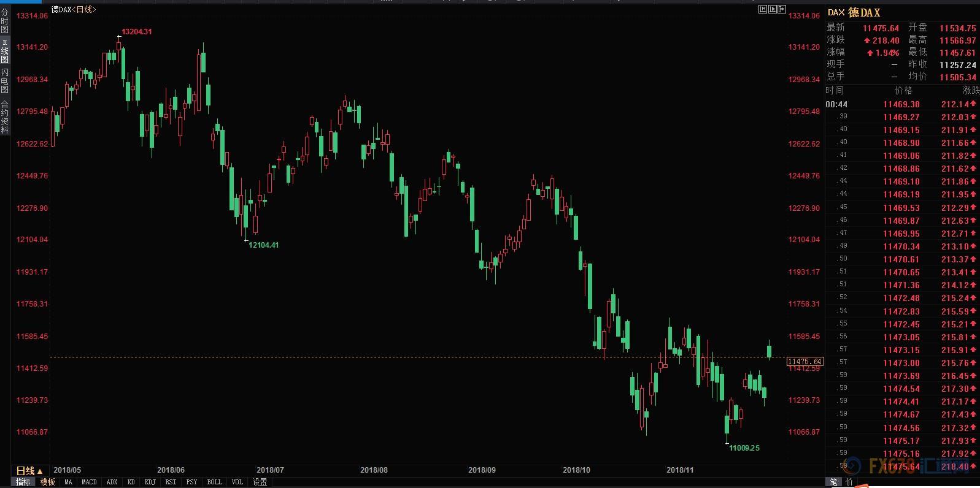Click the play-style chart icon above the price axis
This screenshot has width=980, height=488.
tap(773, 9)
